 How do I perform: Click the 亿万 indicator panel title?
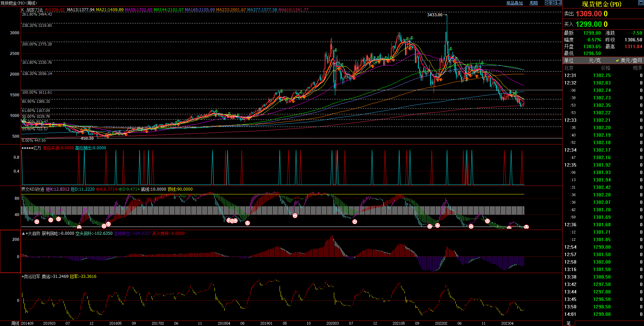(37, 148)
